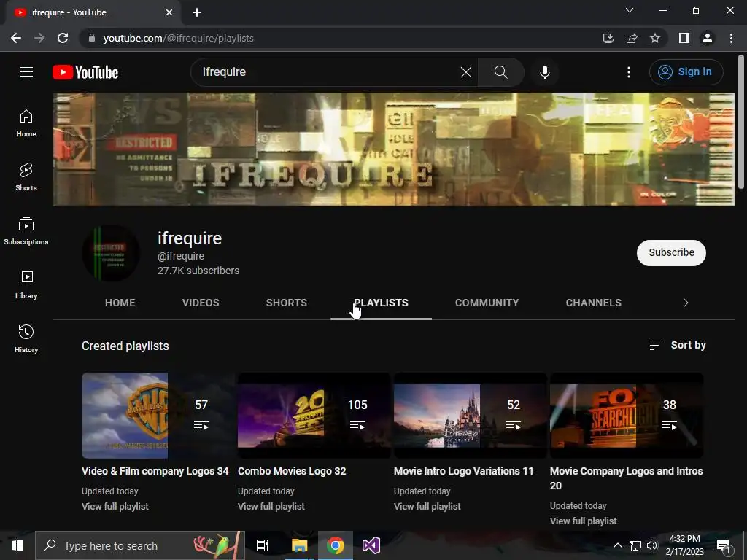Click install app icon in address bar
The image size is (747, 560).
click(608, 38)
